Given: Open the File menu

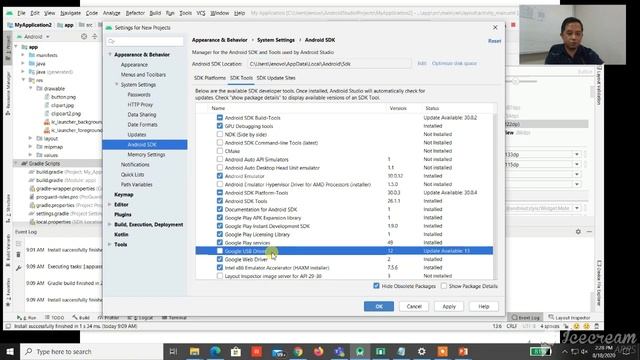Looking at the screenshot, I should coord(21,13).
